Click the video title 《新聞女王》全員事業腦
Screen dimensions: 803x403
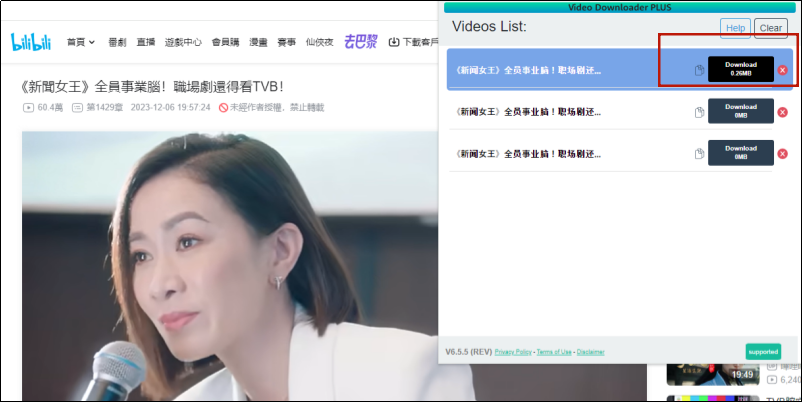pos(152,87)
